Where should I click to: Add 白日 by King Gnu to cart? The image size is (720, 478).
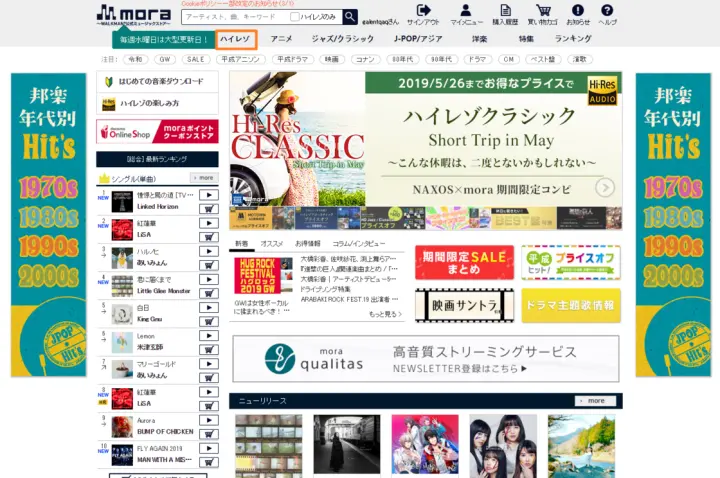click(x=208, y=321)
